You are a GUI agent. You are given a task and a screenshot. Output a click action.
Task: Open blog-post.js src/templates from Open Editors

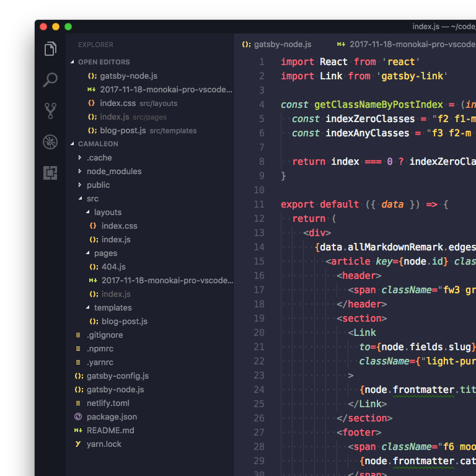[148, 131]
